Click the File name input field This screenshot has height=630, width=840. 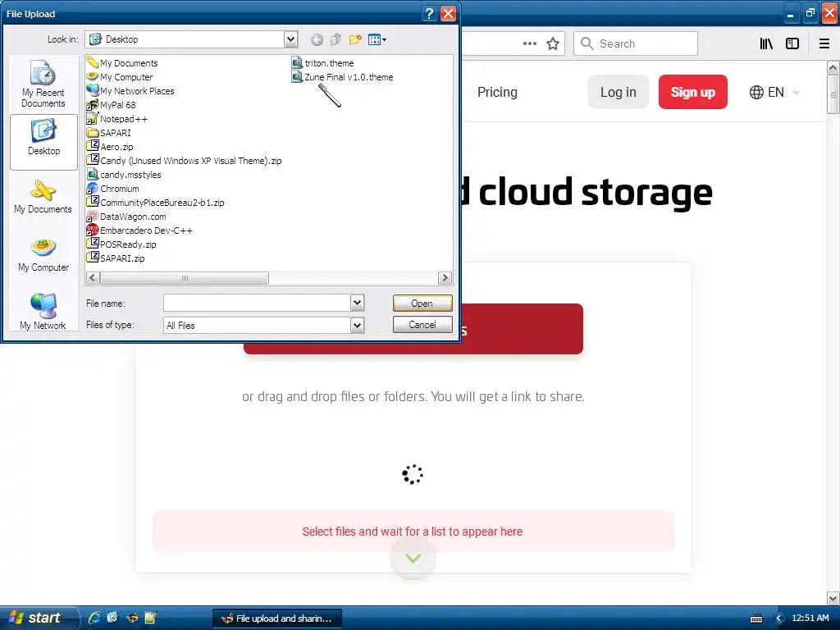[x=257, y=304]
